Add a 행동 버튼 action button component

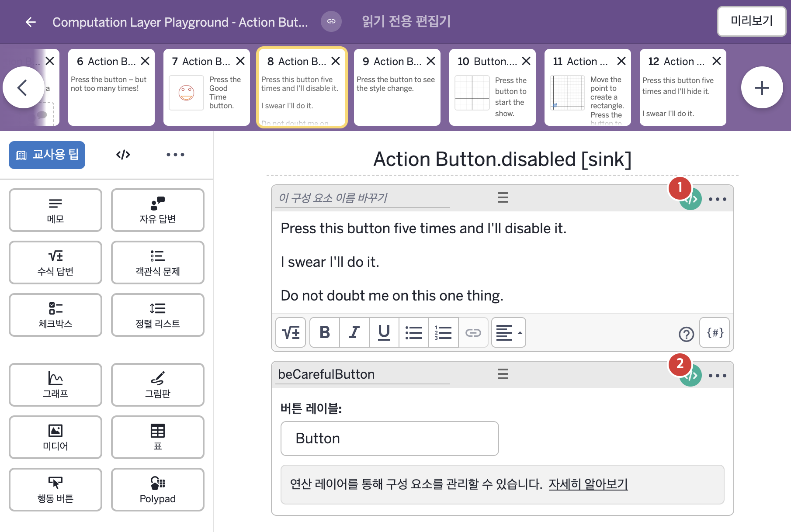tap(56, 490)
